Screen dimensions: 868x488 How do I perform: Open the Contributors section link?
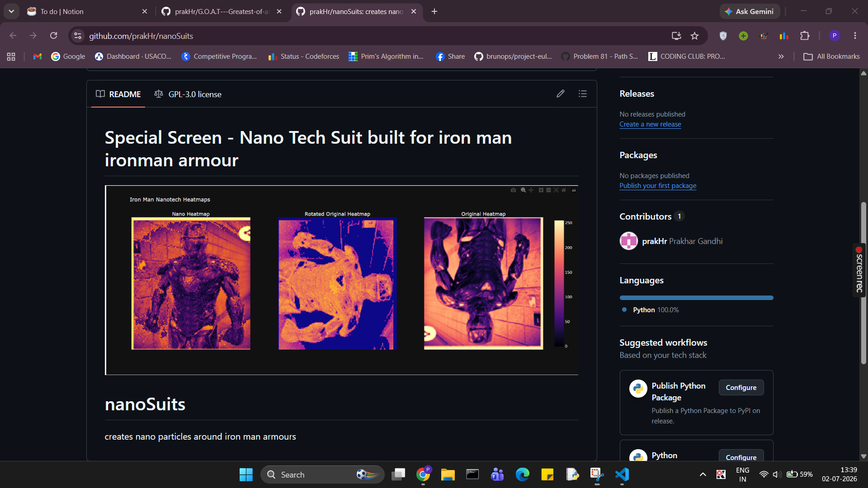pos(651,216)
